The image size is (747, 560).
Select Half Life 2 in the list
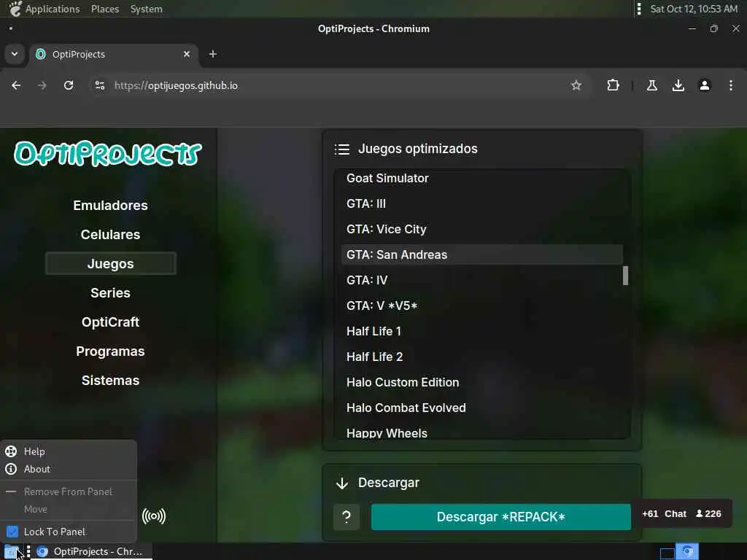[x=481, y=357]
